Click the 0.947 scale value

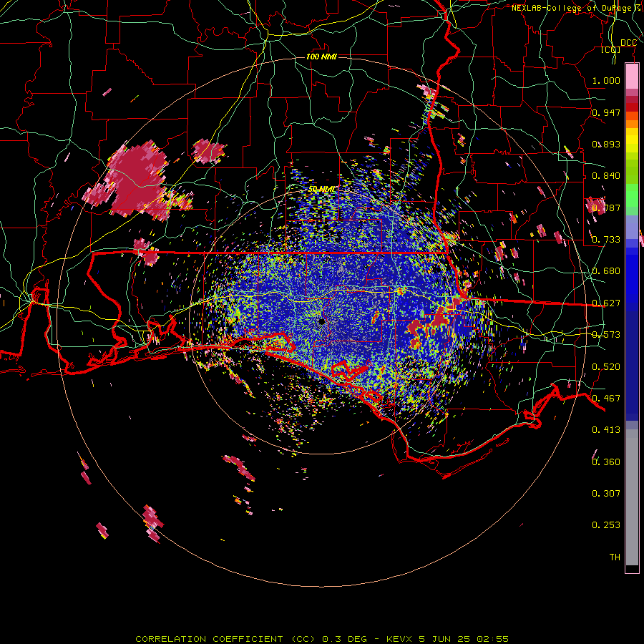coord(606,112)
